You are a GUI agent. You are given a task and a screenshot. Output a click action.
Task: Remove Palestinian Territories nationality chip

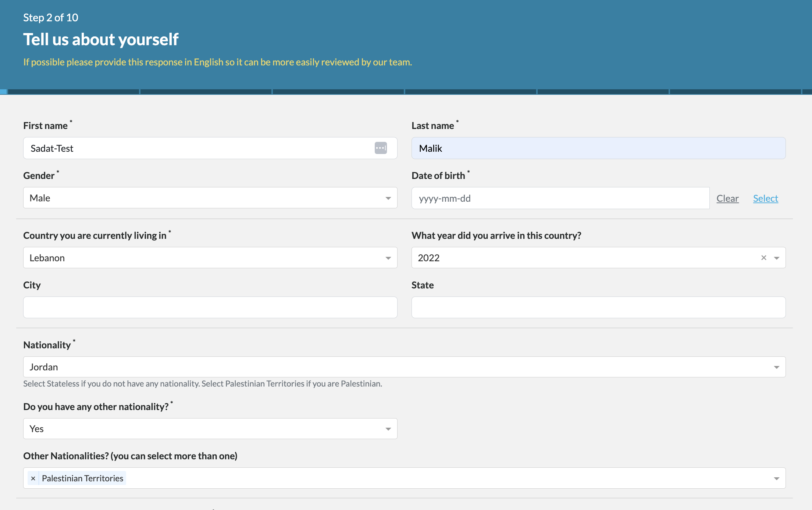coord(33,478)
